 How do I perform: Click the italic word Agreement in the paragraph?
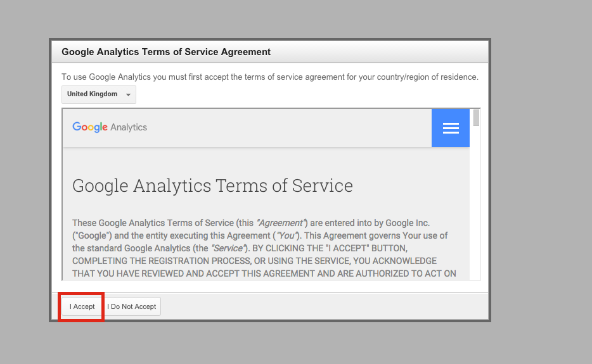[280, 223]
